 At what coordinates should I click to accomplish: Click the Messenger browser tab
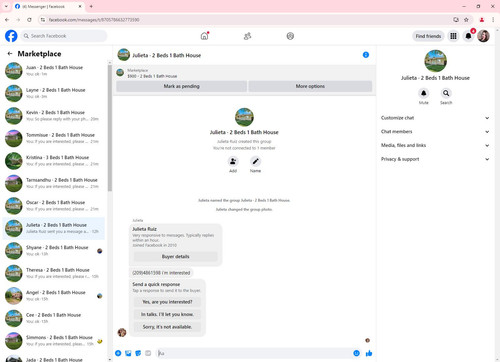tap(48, 6)
